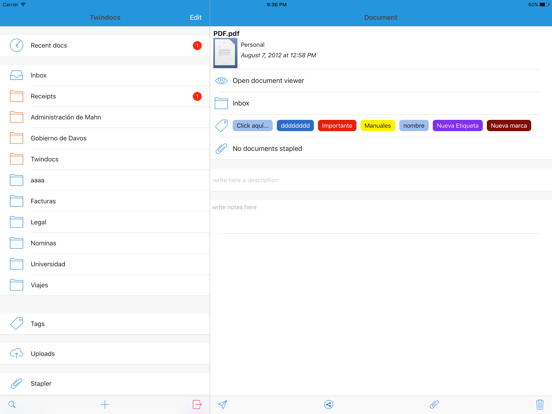Tap the staple paperclip icon in bottom toolbar

pos(434,404)
